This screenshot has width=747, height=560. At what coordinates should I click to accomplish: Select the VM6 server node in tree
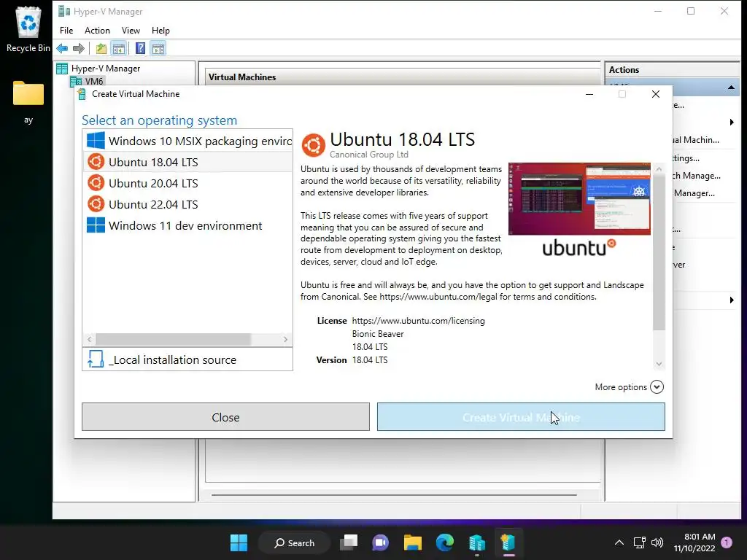coord(88,81)
